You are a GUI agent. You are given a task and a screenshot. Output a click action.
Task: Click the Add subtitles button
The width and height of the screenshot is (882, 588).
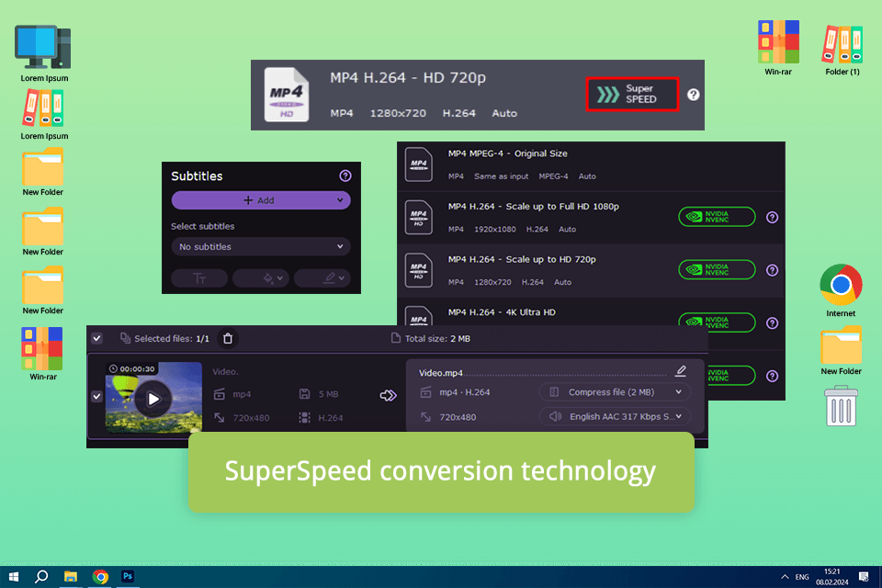tap(260, 200)
